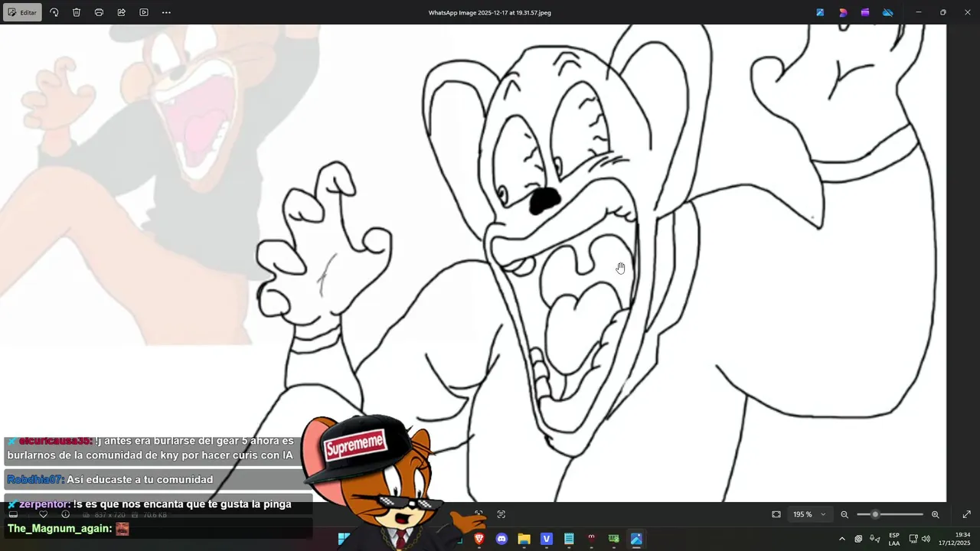Print the image using the printer icon

(99, 12)
